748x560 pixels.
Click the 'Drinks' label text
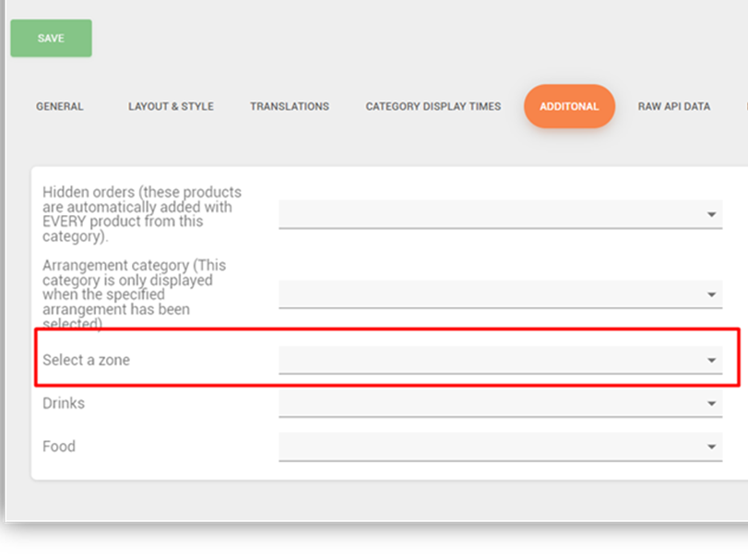pyautogui.click(x=64, y=403)
